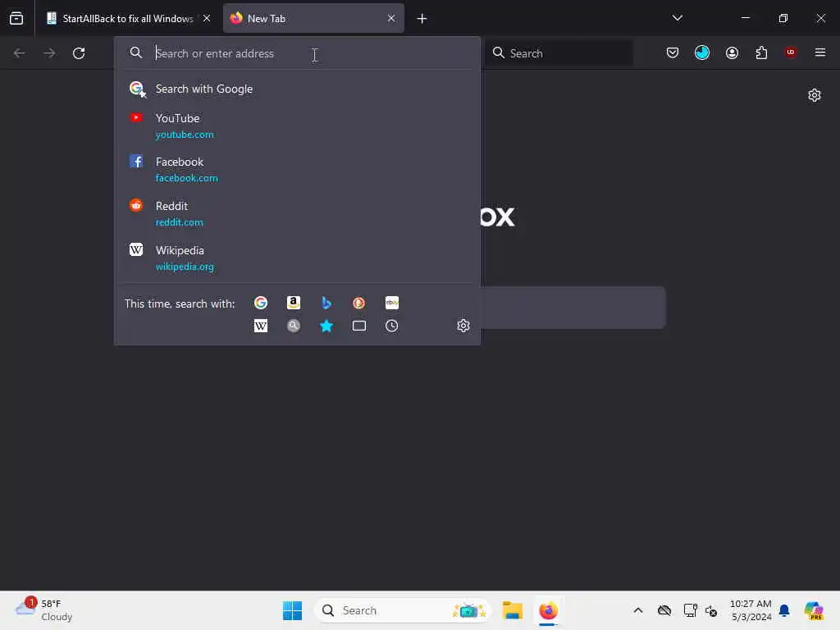This screenshot has height=630, width=840.
Task: Select the Wikipedia suggestion row
Action: (x=298, y=258)
